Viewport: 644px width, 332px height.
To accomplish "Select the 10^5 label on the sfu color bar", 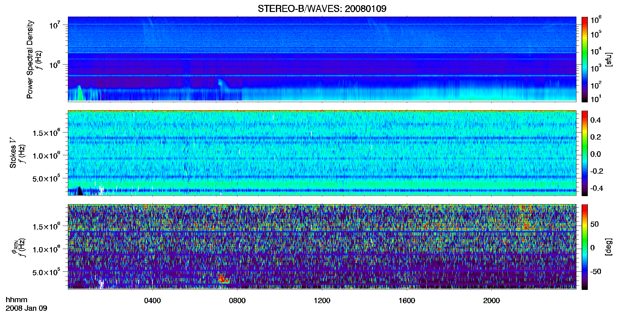I will point(596,34).
